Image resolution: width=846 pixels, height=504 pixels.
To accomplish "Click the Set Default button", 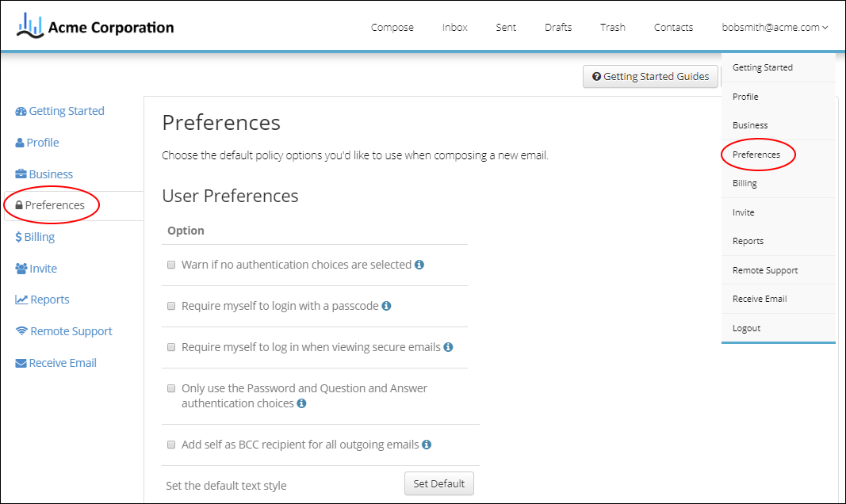I will pos(438,483).
